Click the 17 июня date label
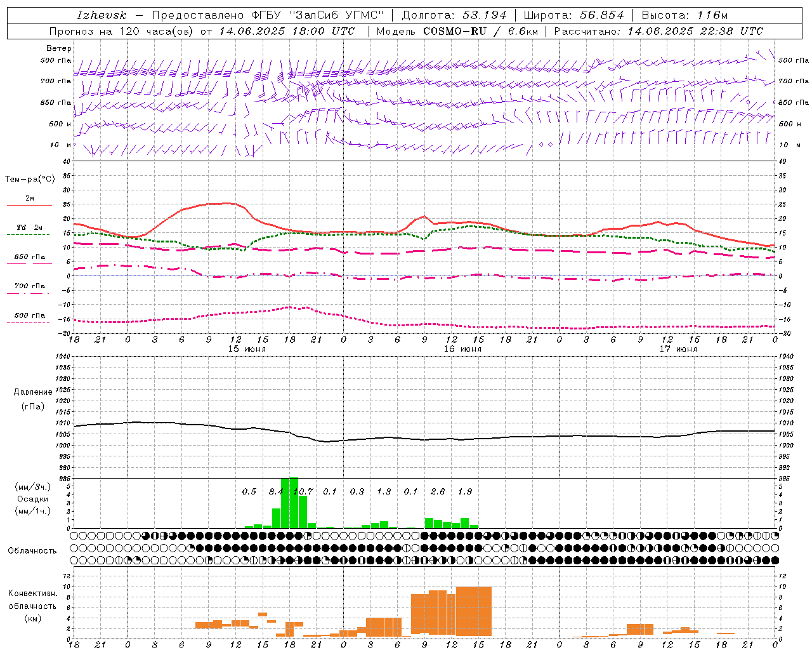This screenshot has width=812, height=650. [678, 349]
